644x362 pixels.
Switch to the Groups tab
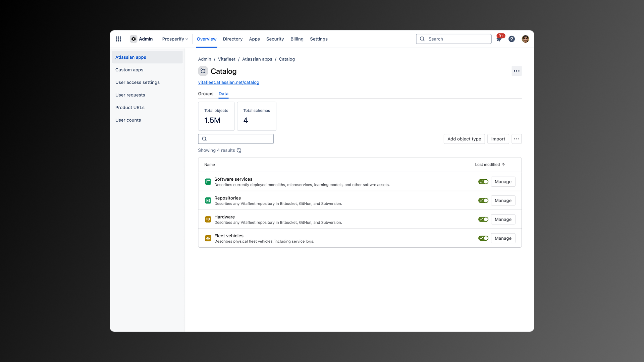click(206, 94)
